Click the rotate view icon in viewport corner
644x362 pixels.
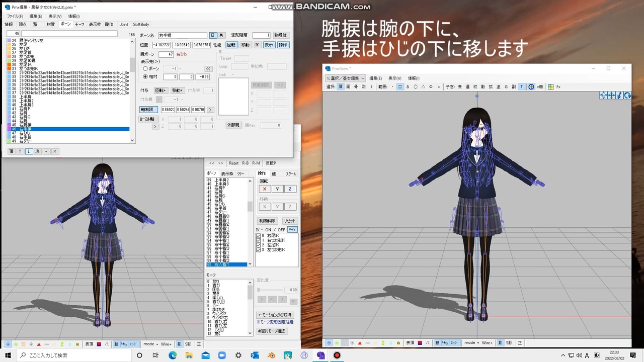tap(627, 96)
